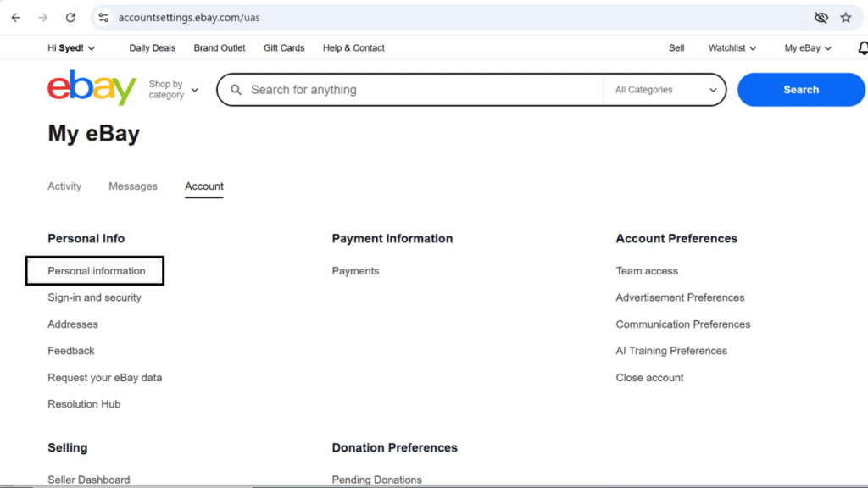Image resolution: width=868 pixels, height=488 pixels.
Task: Open the Close account link
Action: click(649, 377)
